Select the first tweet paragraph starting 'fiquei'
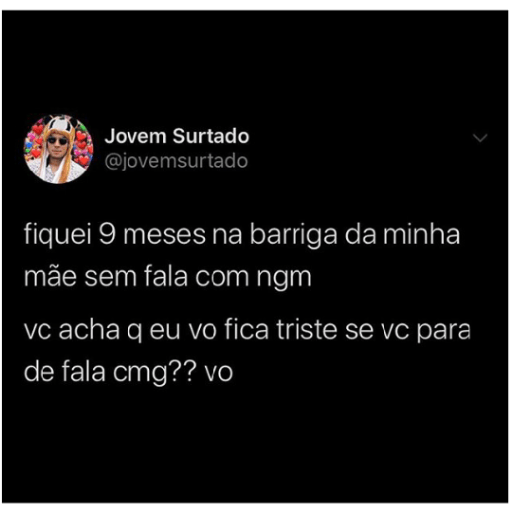 tap(242, 256)
